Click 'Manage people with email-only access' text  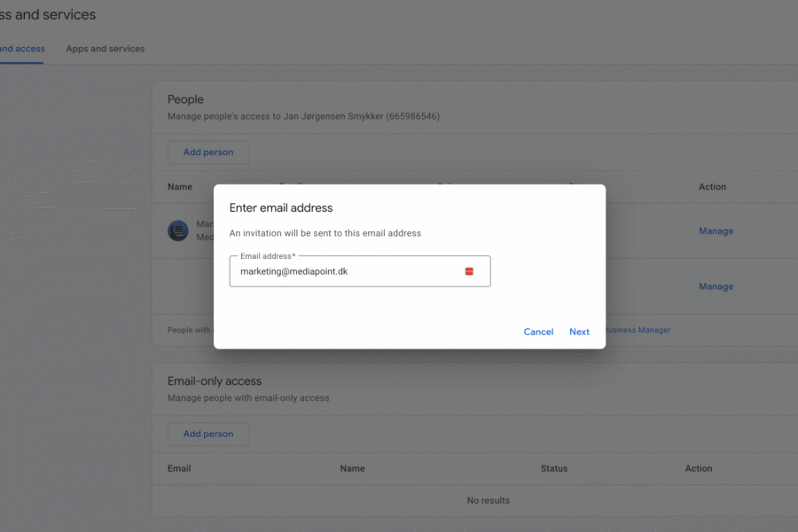pos(248,398)
